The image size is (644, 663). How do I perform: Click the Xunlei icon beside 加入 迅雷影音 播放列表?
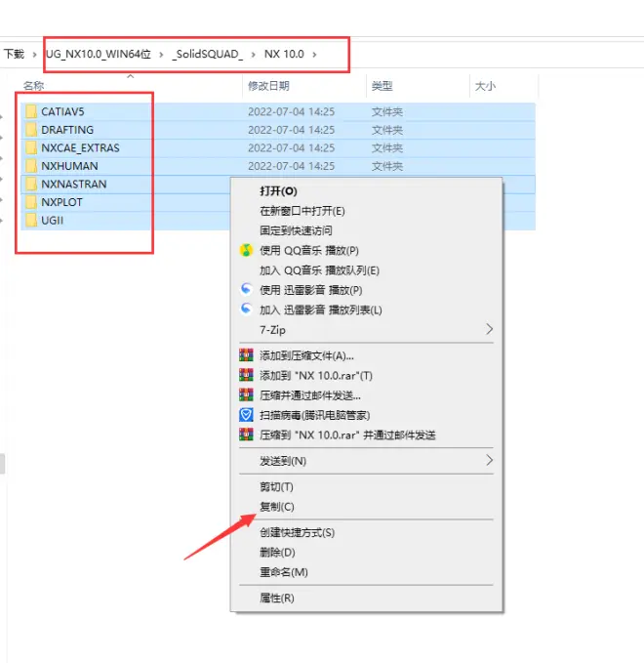[x=246, y=310]
